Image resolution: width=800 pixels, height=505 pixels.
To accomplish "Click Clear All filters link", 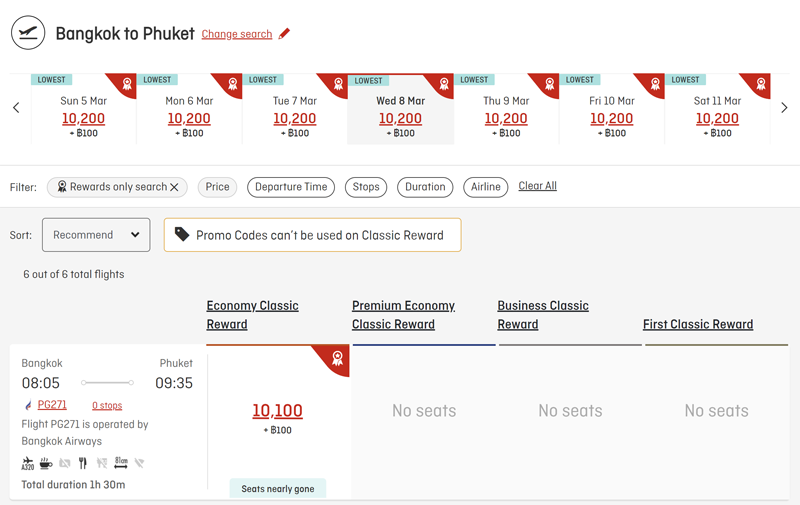I will pos(537,186).
